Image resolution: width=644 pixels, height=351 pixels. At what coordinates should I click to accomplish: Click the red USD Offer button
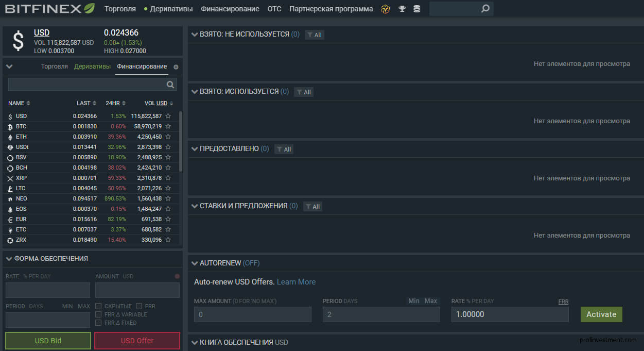click(137, 341)
